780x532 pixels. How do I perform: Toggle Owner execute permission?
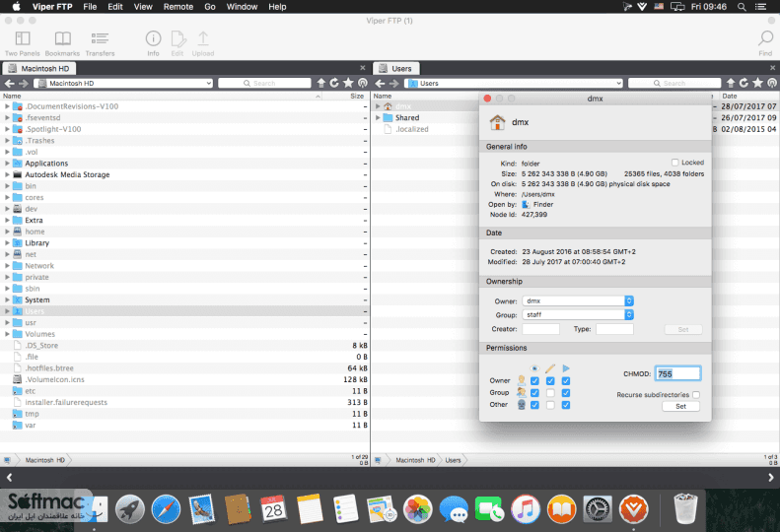tap(566, 381)
